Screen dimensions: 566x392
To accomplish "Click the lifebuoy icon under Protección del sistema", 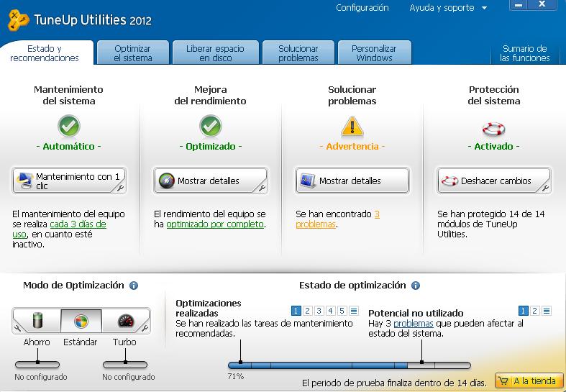I will coord(493,129).
